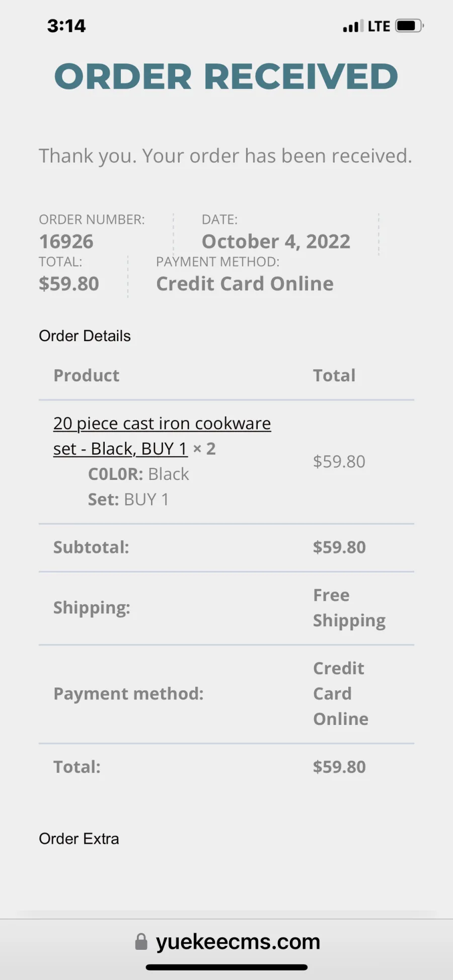Tap the Order Extra section heading

(79, 839)
